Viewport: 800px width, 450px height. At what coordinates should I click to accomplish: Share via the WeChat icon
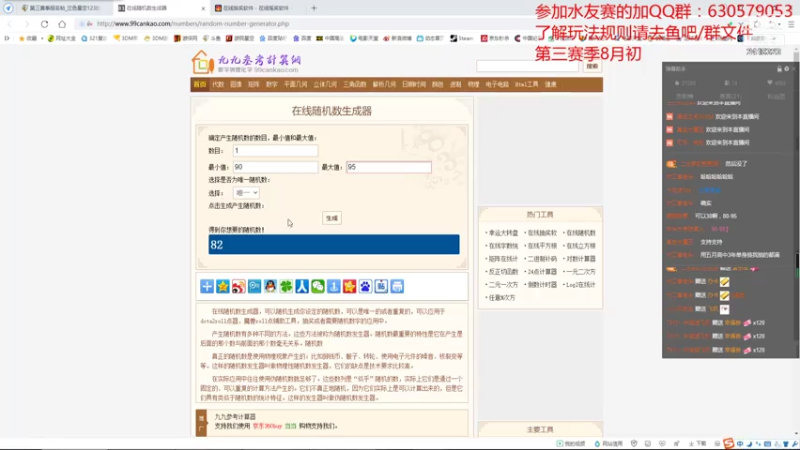317,286
